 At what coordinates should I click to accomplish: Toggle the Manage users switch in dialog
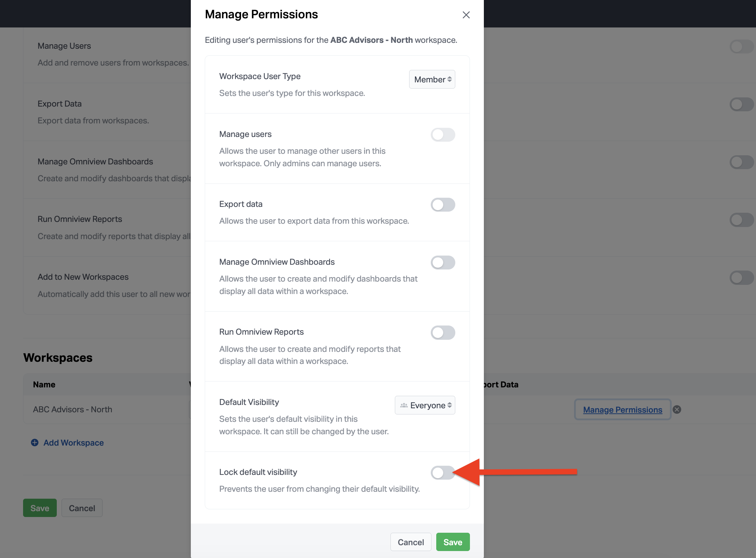click(x=442, y=135)
